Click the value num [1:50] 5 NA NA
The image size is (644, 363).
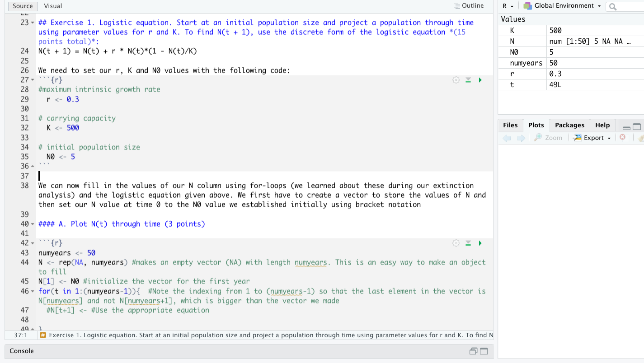pyautogui.click(x=590, y=41)
